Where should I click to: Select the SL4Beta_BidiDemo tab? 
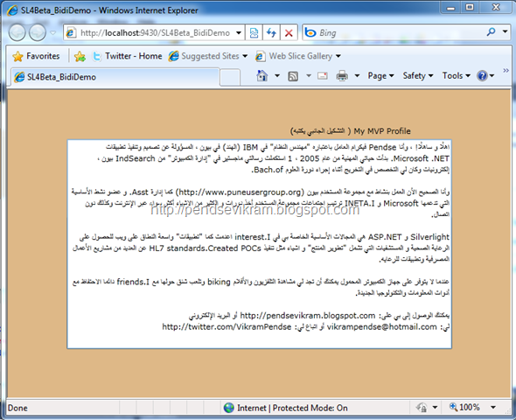point(115,77)
